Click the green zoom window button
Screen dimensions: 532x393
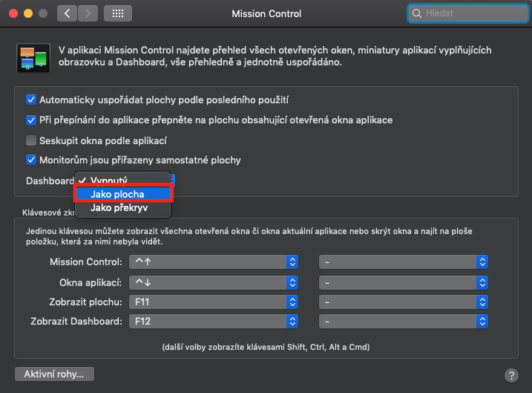coord(45,13)
